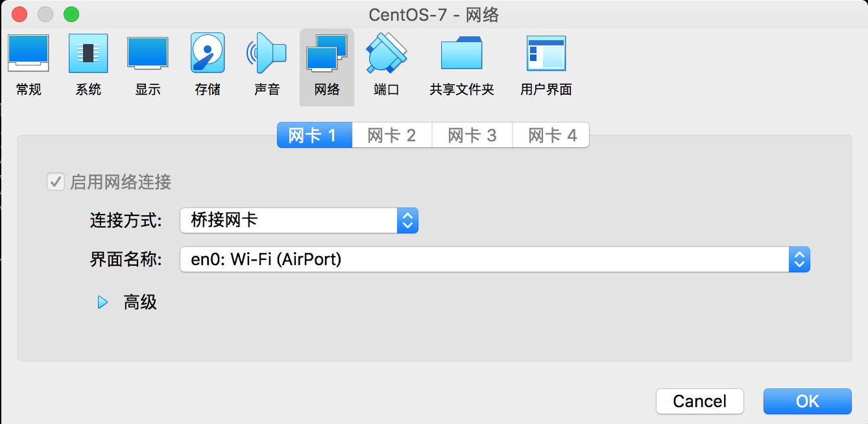Switch to the 网卡 3 tab
This screenshot has width=868, height=424.
tap(472, 135)
